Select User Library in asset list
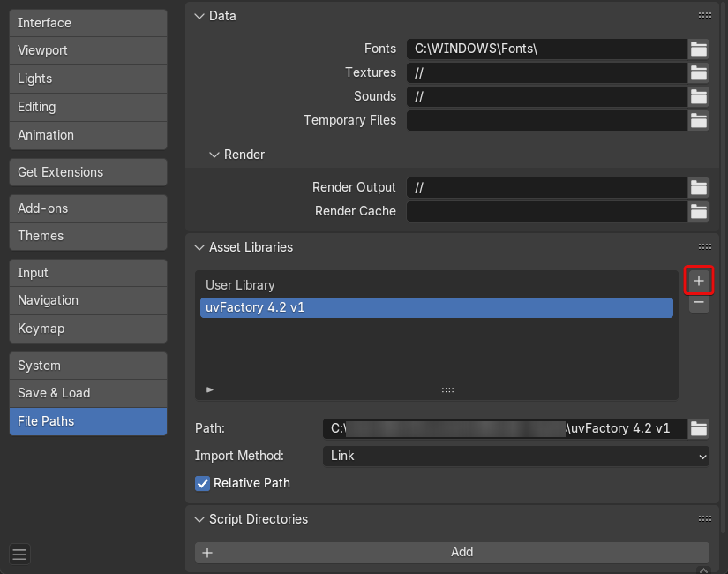This screenshot has height=574, width=728. pos(437,285)
